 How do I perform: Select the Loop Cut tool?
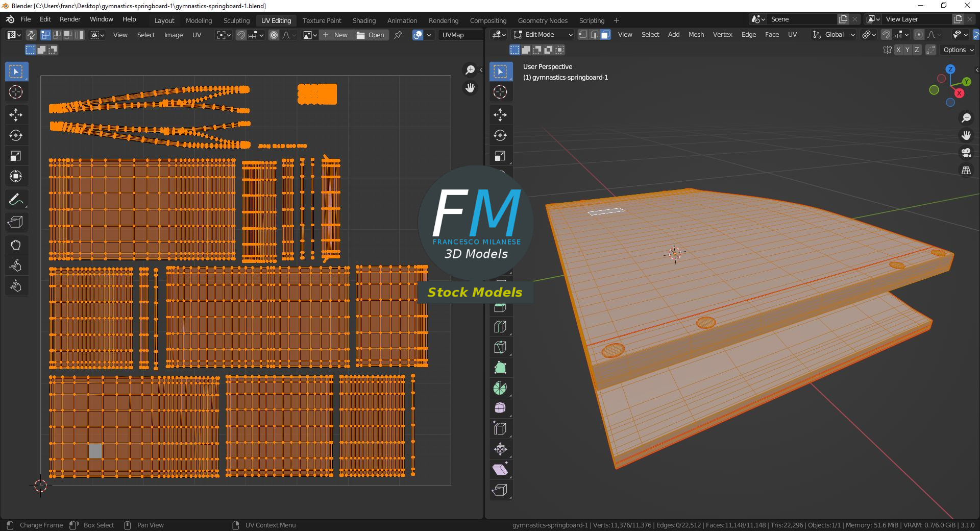pyautogui.click(x=501, y=327)
